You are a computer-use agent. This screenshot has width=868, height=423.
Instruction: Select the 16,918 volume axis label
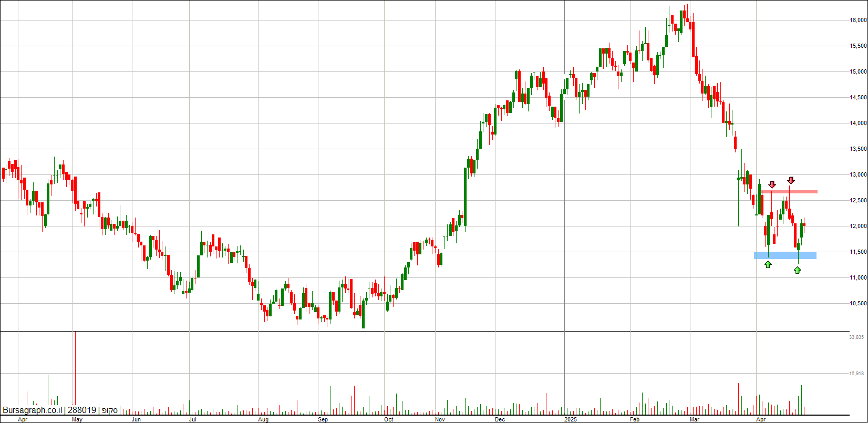click(857, 374)
